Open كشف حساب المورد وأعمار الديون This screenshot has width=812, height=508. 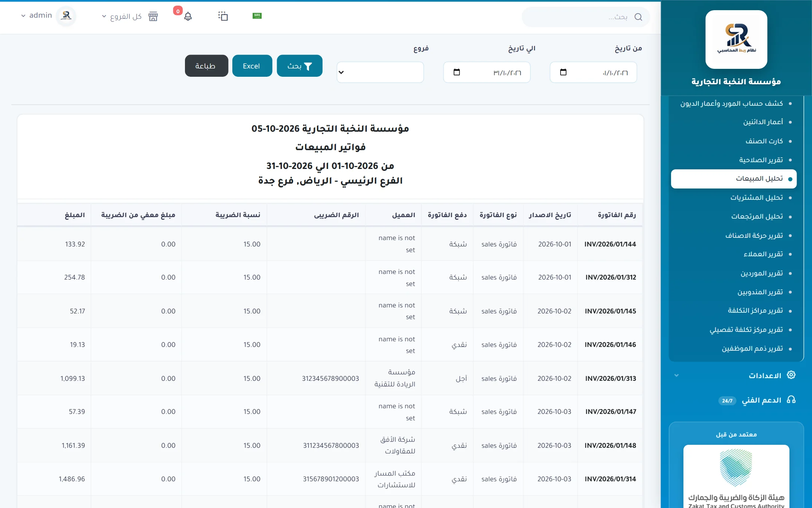pyautogui.click(x=732, y=103)
